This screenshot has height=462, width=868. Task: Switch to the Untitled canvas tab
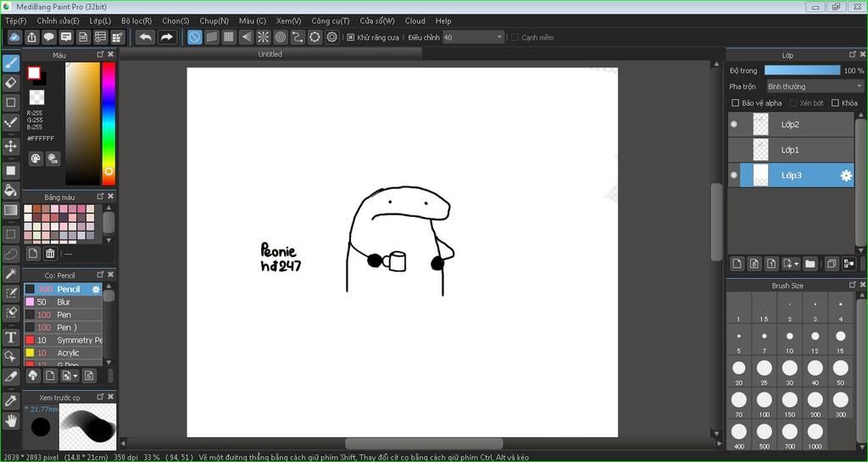coord(270,54)
